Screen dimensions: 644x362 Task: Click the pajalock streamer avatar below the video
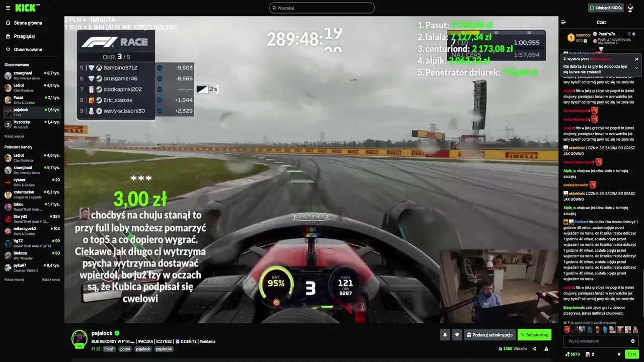click(x=79, y=338)
